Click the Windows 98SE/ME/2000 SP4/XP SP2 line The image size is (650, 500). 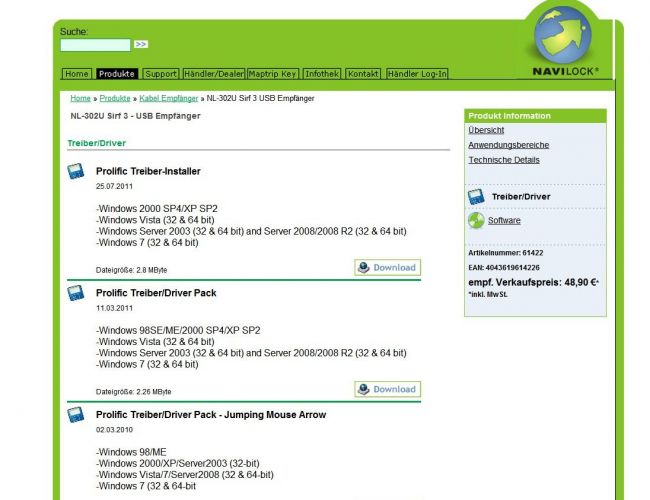(x=178, y=330)
